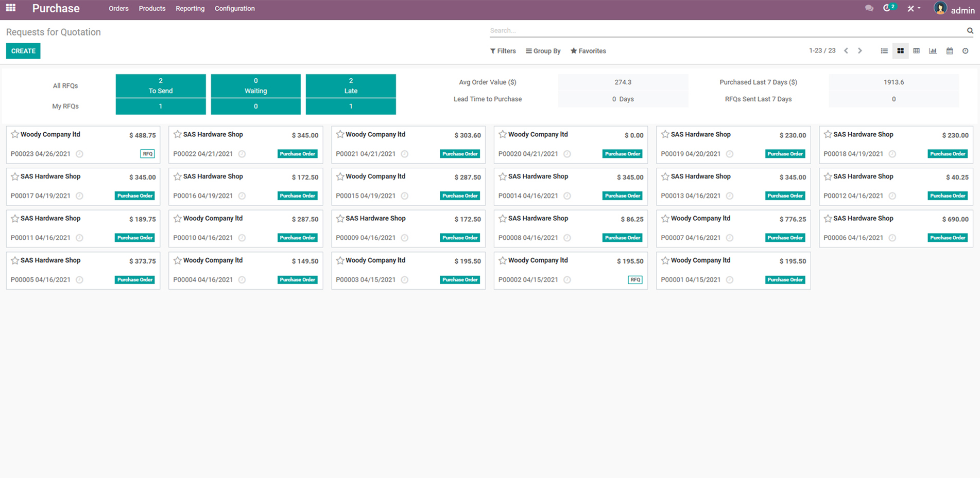Click the search magnifier icon
The width and height of the screenshot is (980, 478).
click(x=970, y=31)
